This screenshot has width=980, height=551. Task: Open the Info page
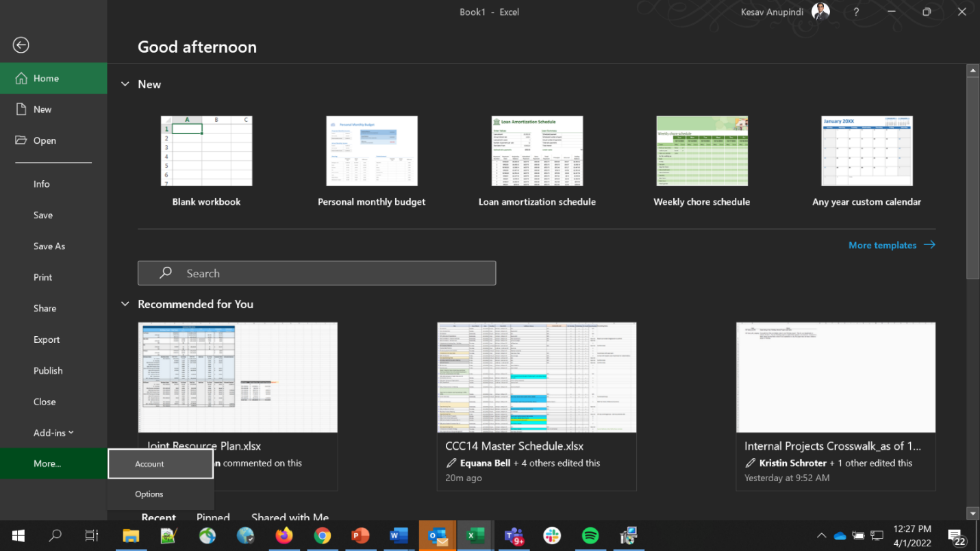tap(53, 184)
